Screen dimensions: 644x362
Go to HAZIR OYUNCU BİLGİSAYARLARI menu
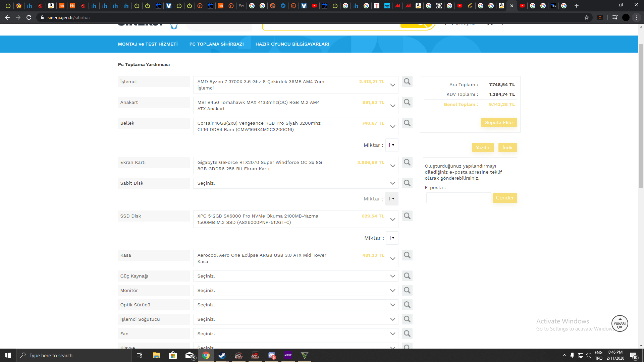point(292,44)
